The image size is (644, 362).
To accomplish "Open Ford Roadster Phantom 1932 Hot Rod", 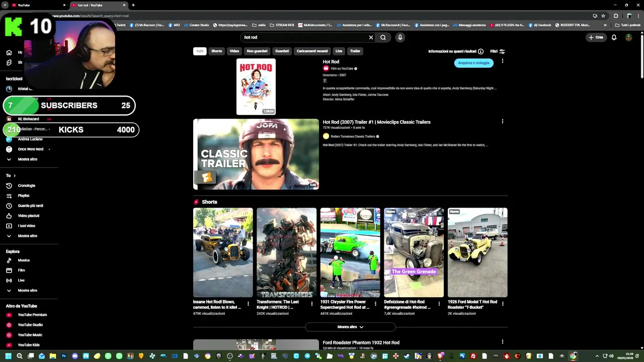I will (361, 342).
